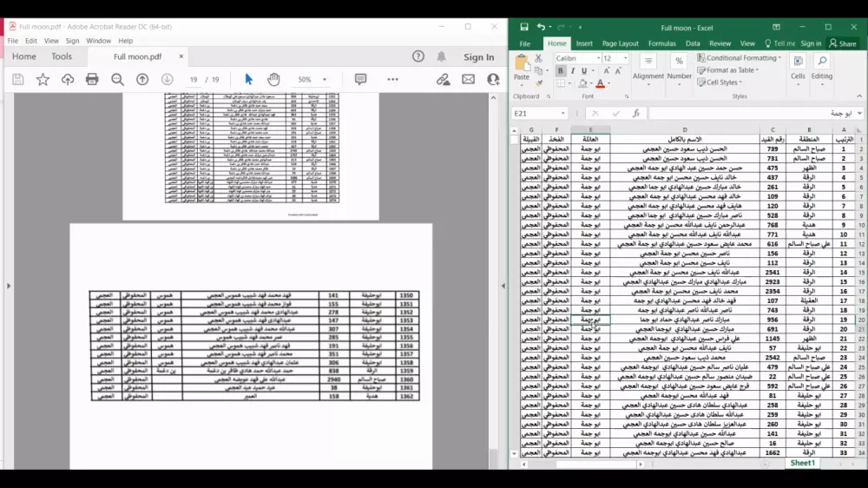
Task: Expand Conditional Formatting menu
Action: tap(739, 57)
